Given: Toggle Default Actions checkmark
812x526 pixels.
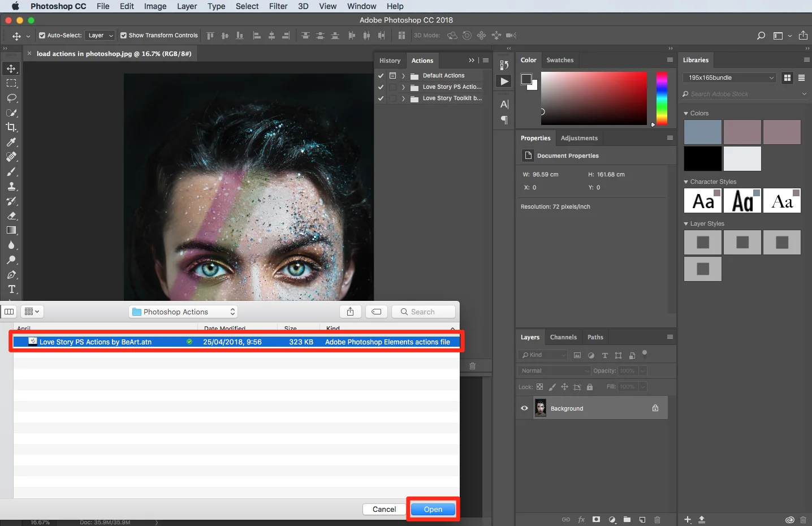Looking at the screenshot, I should pyautogui.click(x=381, y=75).
